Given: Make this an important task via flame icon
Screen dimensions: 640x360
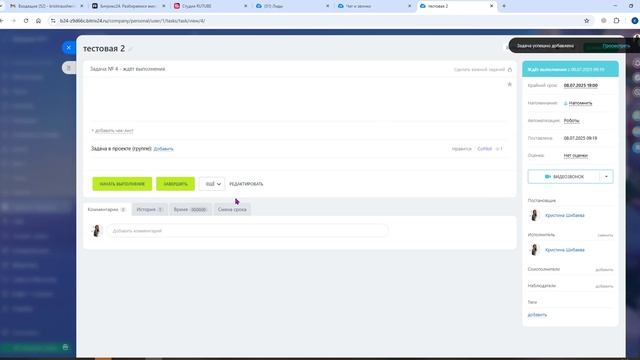Looking at the screenshot, I should pyautogui.click(x=510, y=69).
